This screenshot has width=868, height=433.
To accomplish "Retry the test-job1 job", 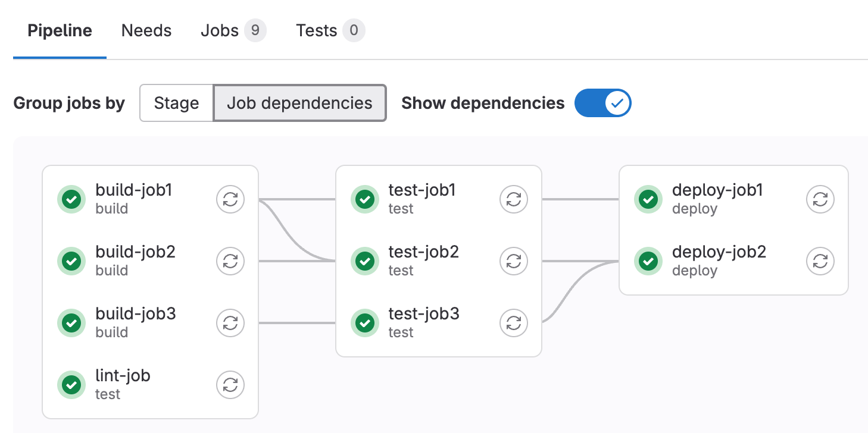I will [x=514, y=200].
